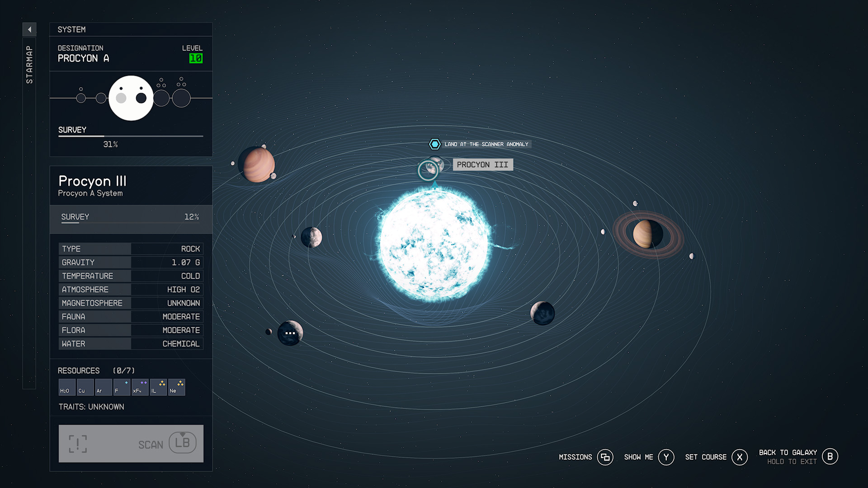The width and height of the screenshot is (868, 488).
Task: Select the ATMOSPHERE HIGH O2 row
Action: click(x=131, y=290)
